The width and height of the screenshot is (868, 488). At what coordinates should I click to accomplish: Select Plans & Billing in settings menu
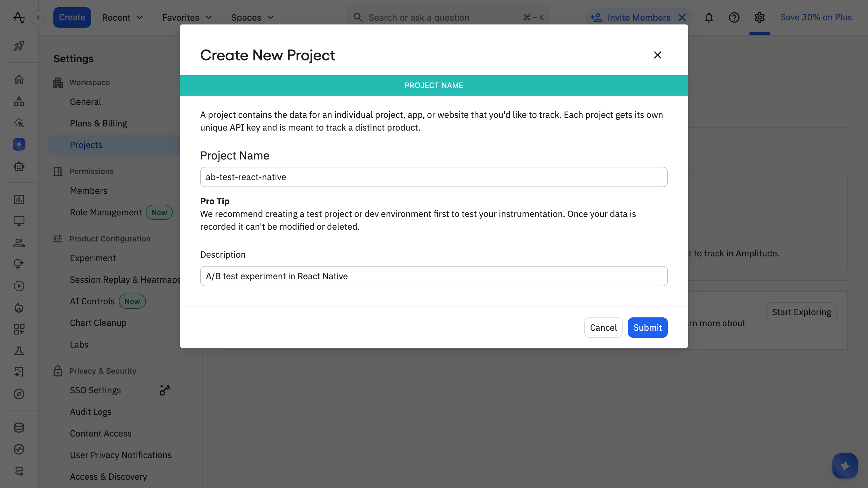point(98,123)
